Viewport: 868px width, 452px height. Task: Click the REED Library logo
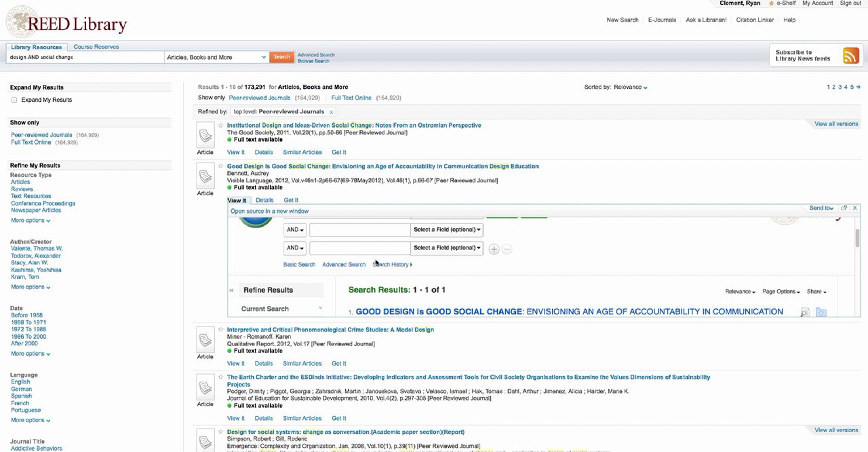point(67,22)
